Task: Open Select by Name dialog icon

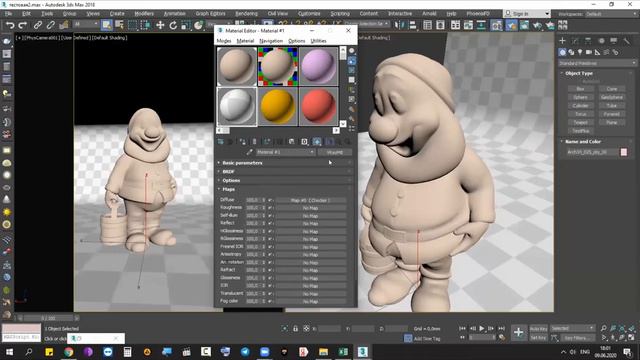Action: (119, 25)
